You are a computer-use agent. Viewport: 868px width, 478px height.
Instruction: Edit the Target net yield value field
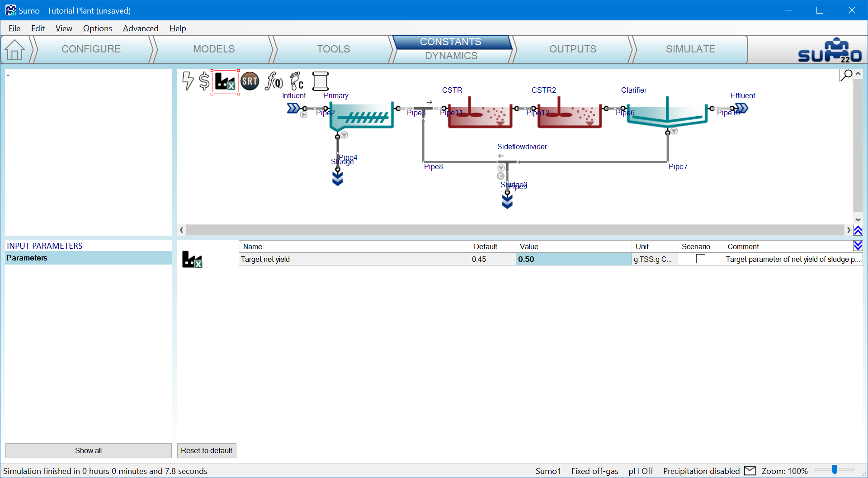[573, 259]
